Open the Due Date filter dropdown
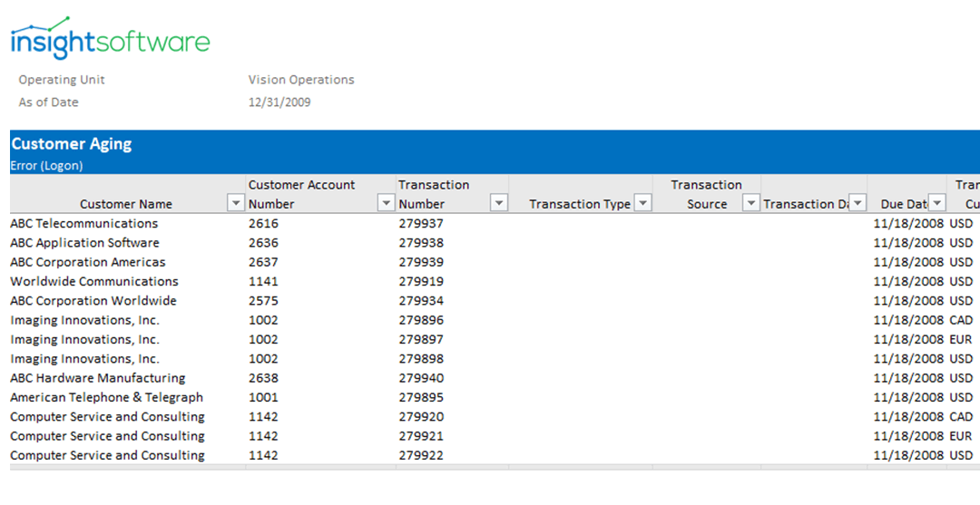This screenshot has height=505, width=980. (x=936, y=203)
